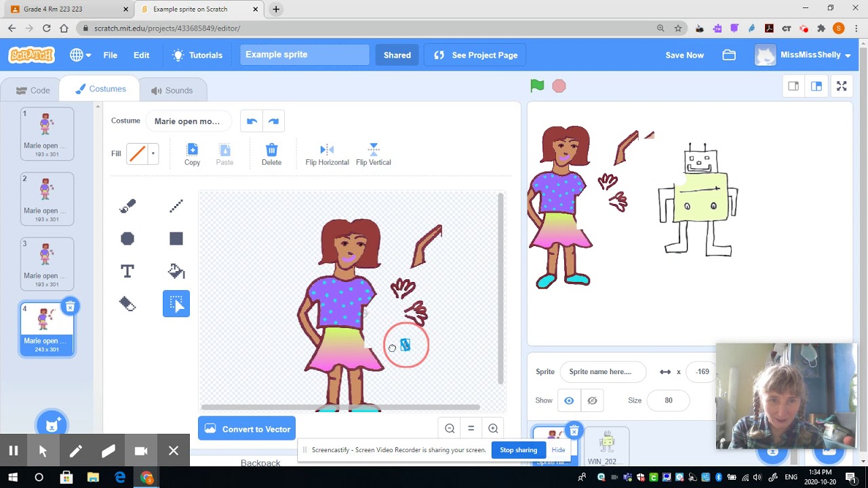This screenshot has height=488, width=868.
Task: Reset paint canvas zoom
Action: click(x=471, y=428)
